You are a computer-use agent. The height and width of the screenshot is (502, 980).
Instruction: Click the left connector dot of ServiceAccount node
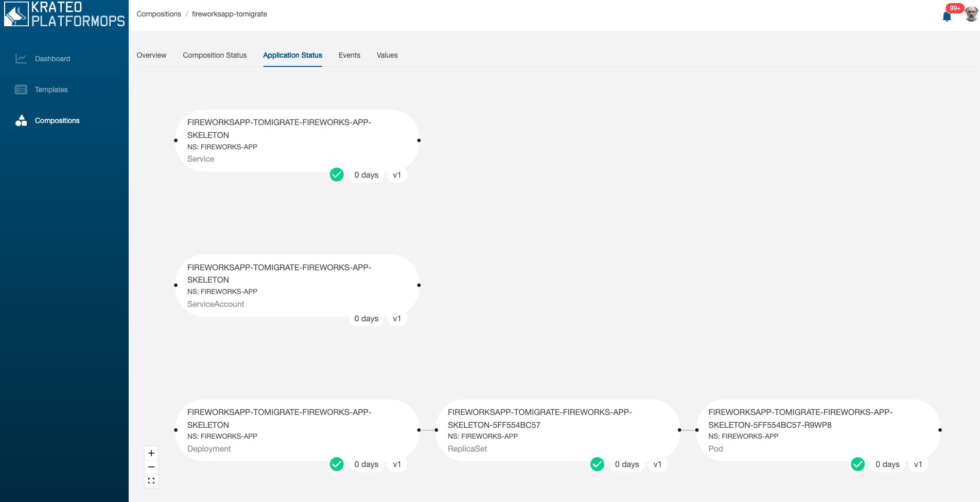pyautogui.click(x=176, y=285)
